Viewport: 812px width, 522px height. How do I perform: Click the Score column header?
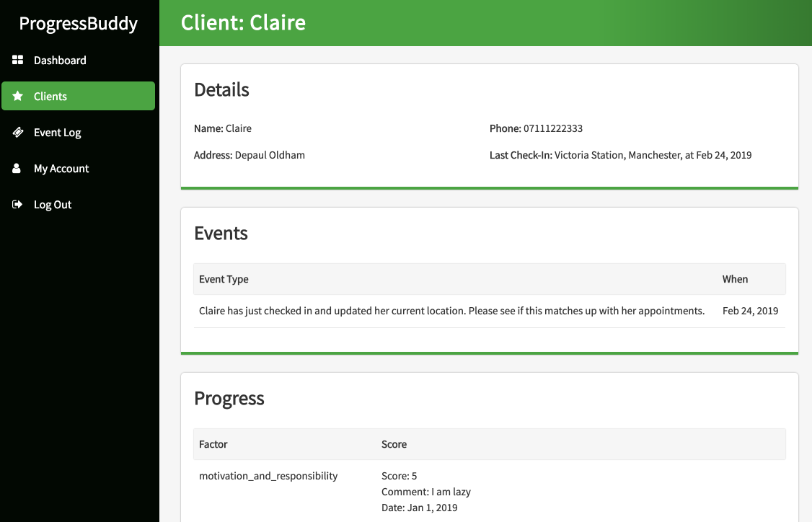click(x=394, y=444)
